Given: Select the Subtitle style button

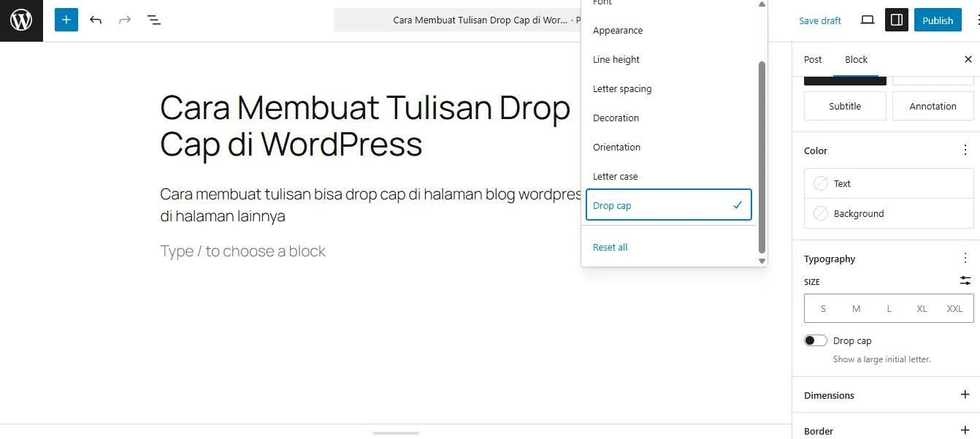Looking at the screenshot, I should (845, 106).
